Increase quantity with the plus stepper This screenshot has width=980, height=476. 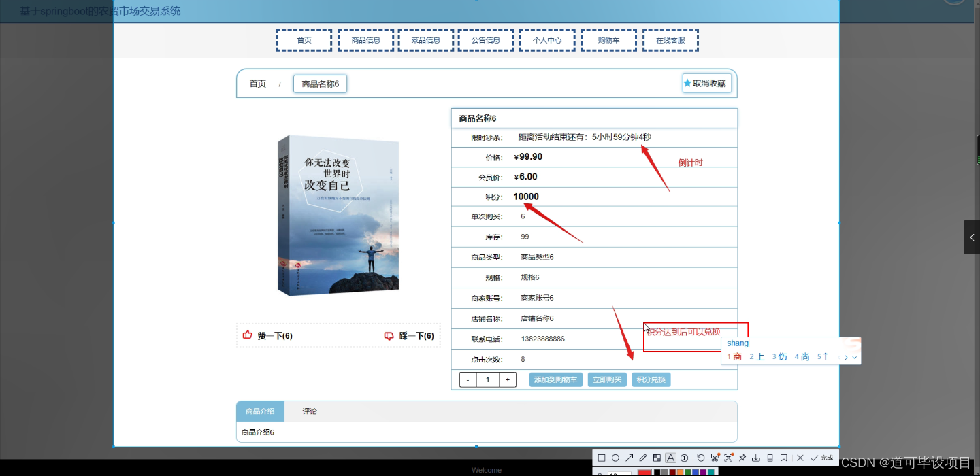(508, 379)
